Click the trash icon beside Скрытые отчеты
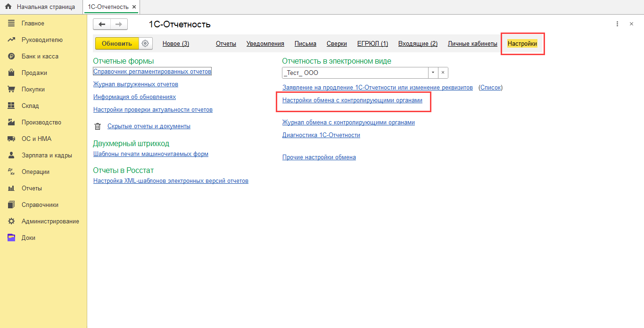 click(98, 126)
